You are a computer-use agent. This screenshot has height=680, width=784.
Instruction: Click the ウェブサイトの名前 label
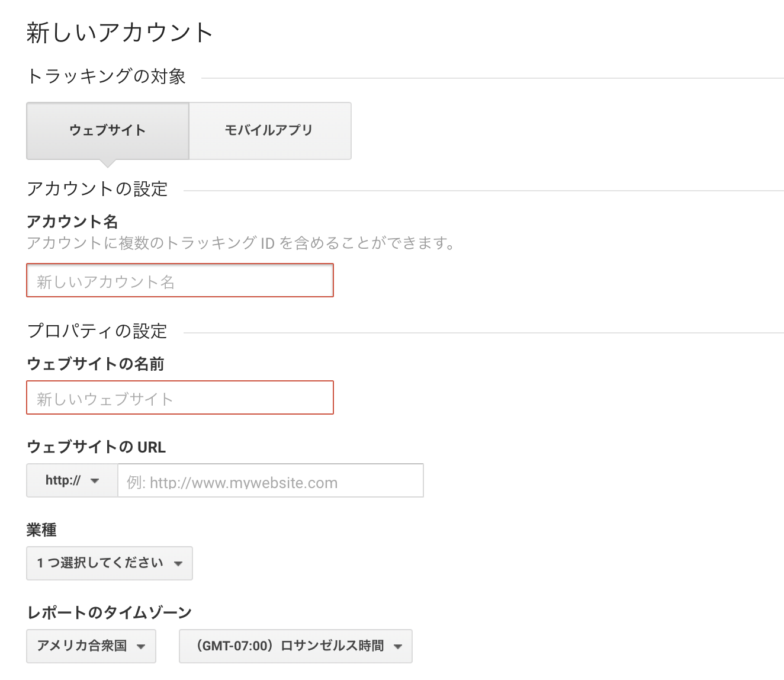(x=95, y=364)
